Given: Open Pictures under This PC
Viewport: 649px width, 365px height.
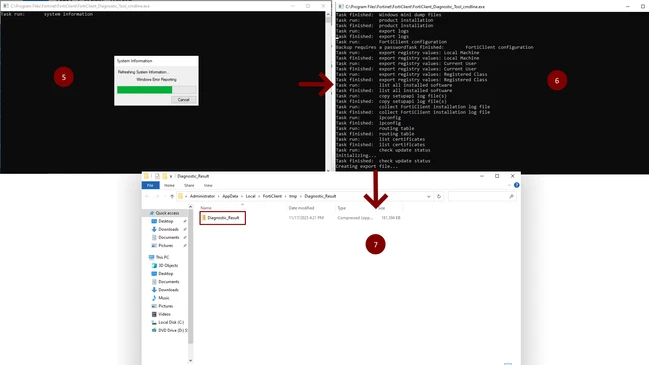Looking at the screenshot, I should pyautogui.click(x=165, y=306).
